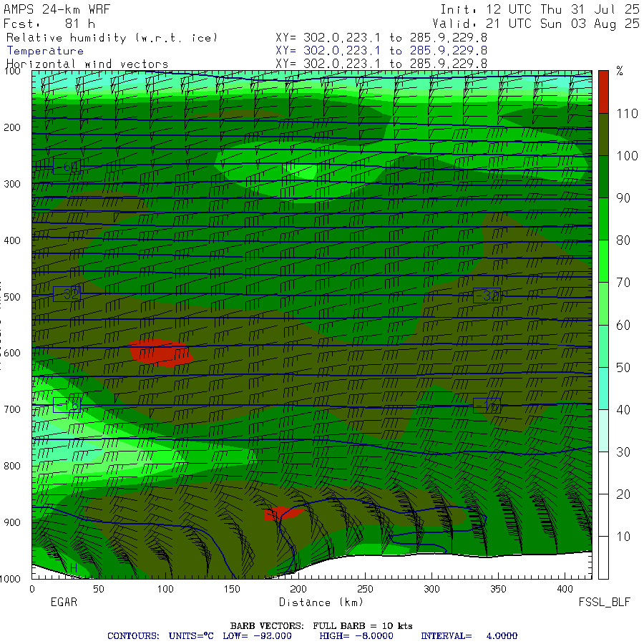Screen dimensions: 644x644
Task: Click the 40-50% turquoise colorbar segment
Action: (603, 388)
